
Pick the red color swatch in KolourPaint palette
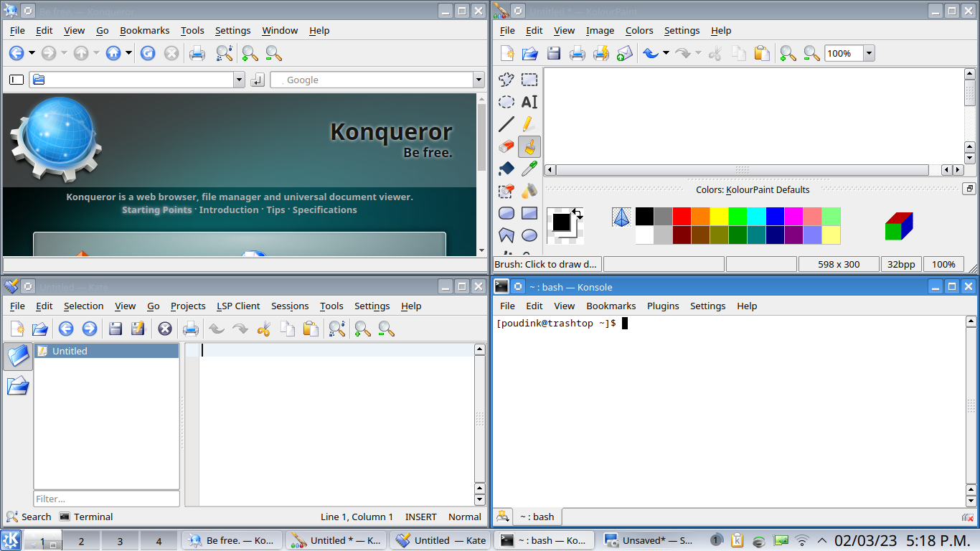coord(682,216)
